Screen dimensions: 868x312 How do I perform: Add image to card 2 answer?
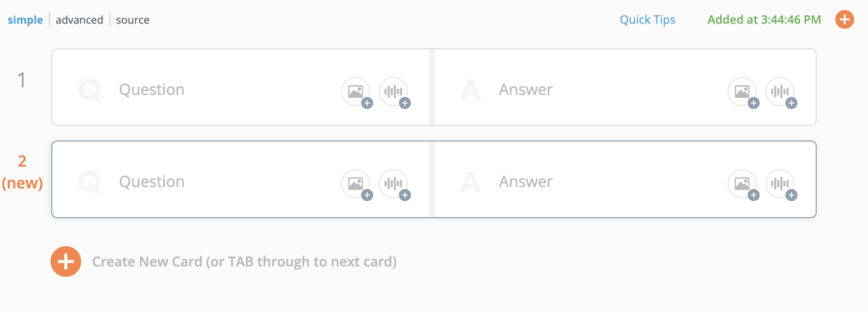tap(743, 184)
